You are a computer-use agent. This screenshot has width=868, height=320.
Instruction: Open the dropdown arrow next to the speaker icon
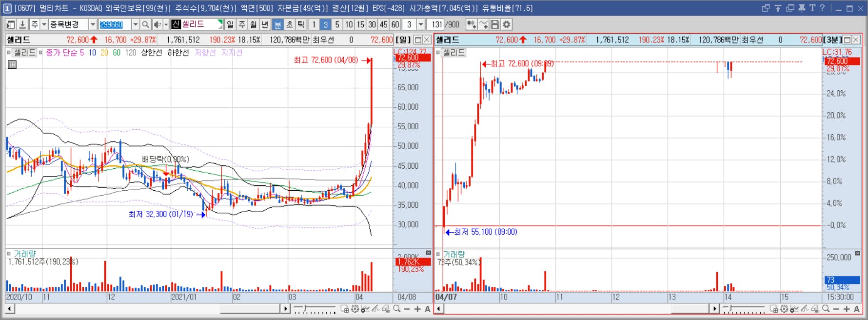(166, 24)
